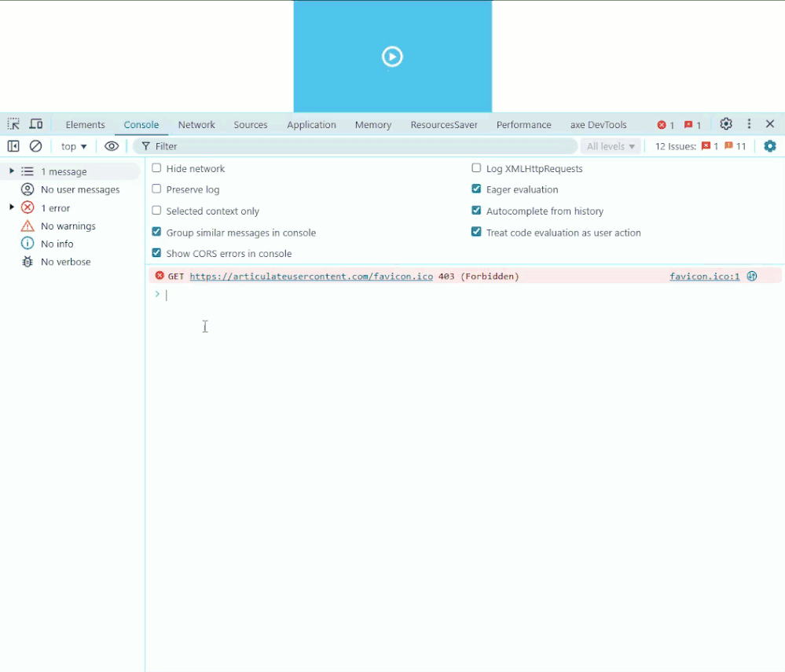
Task: Click the orange 11 issues flag counter
Action: (735, 146)
